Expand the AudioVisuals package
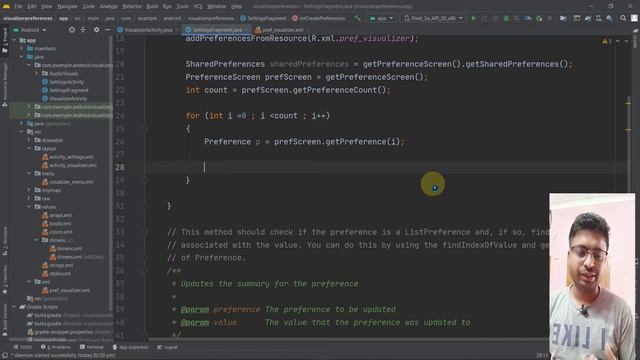This screenshot has height=360, width=640. point(36,73)
